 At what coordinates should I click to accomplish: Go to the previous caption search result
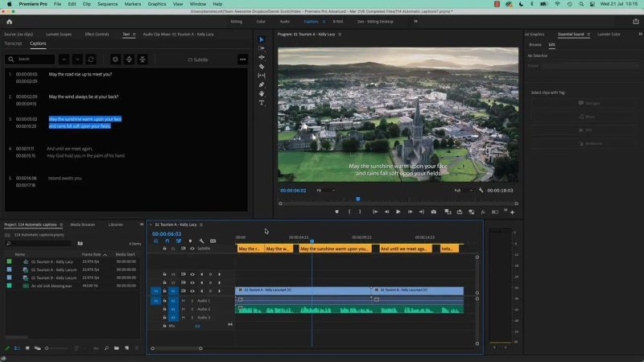[x=64, y=60]
